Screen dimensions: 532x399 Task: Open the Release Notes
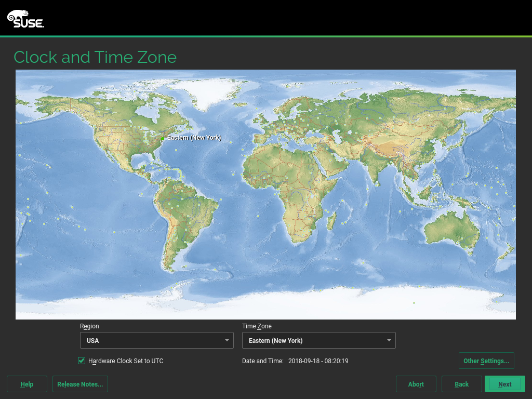click(x=80, y=384)
